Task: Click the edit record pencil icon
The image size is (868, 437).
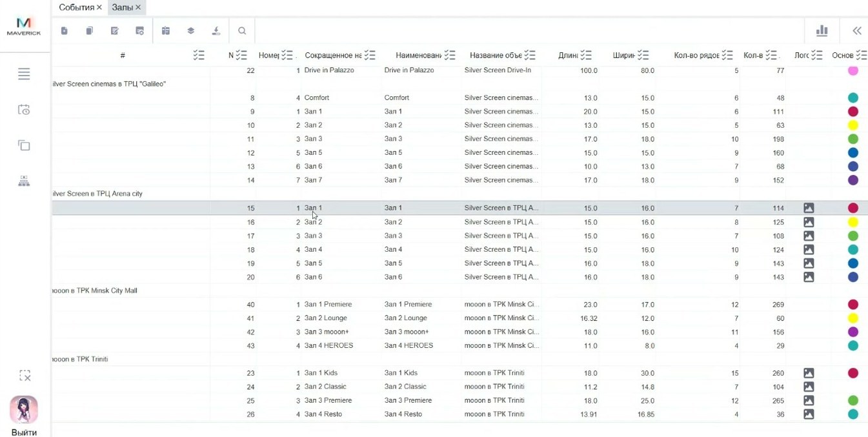Action: pyautogui.click(x=115, y=30)
